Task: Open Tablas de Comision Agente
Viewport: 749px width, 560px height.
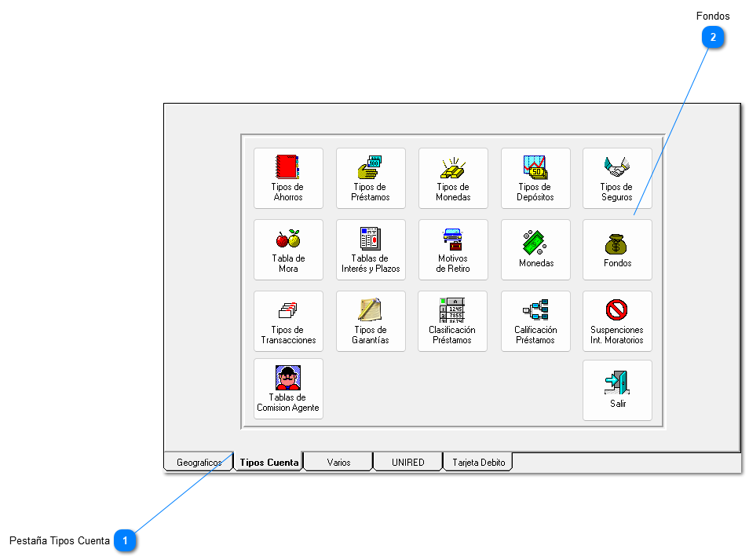Action: 288,389
